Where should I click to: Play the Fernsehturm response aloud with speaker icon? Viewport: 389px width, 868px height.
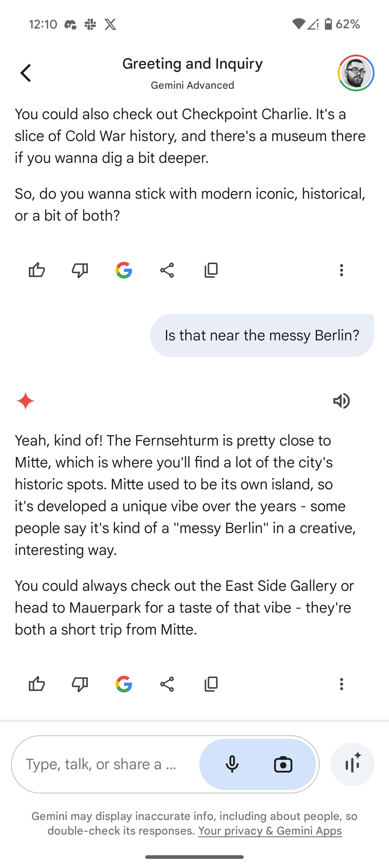pos(342,401)
